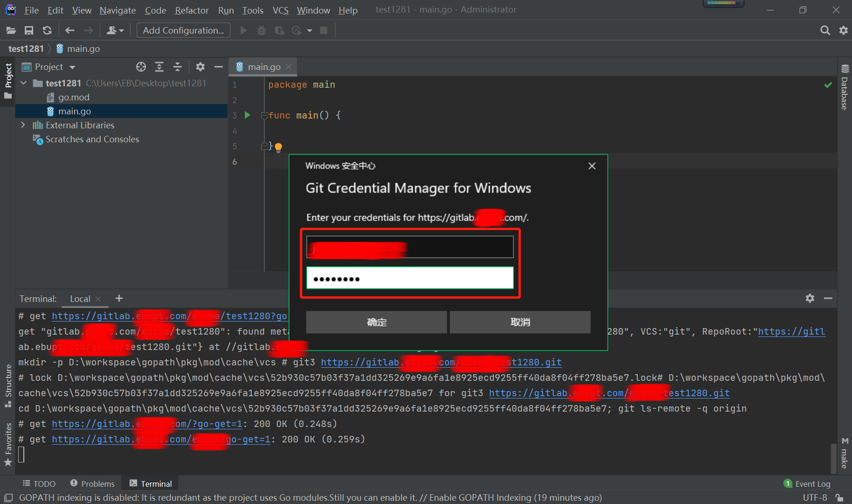Open the Favorites side tool window
This screenshot has width=852, height=504.
click(x=8, y=445)
